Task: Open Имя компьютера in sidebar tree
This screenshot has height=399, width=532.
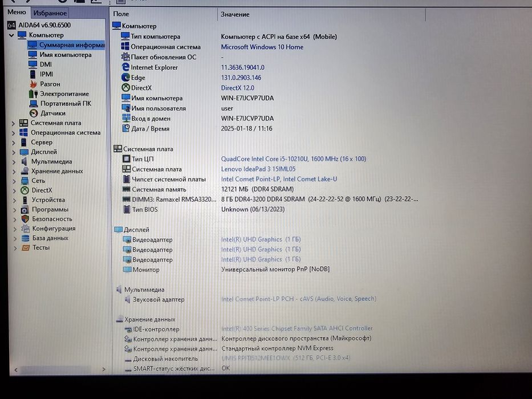Action: (x=66, y=55)
